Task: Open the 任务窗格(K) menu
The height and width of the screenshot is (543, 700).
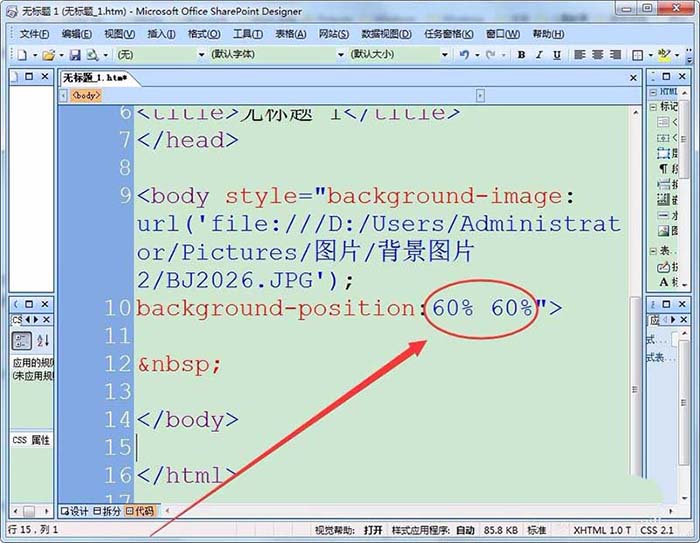Action: [x=449, y=34]
